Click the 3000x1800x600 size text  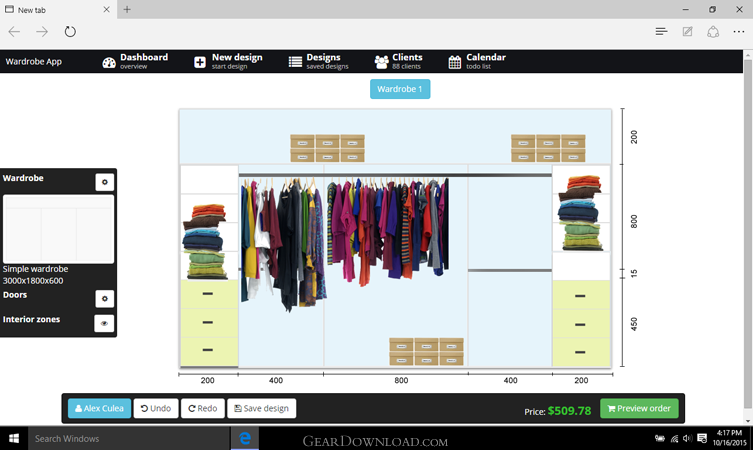click(x=33, y=280)
